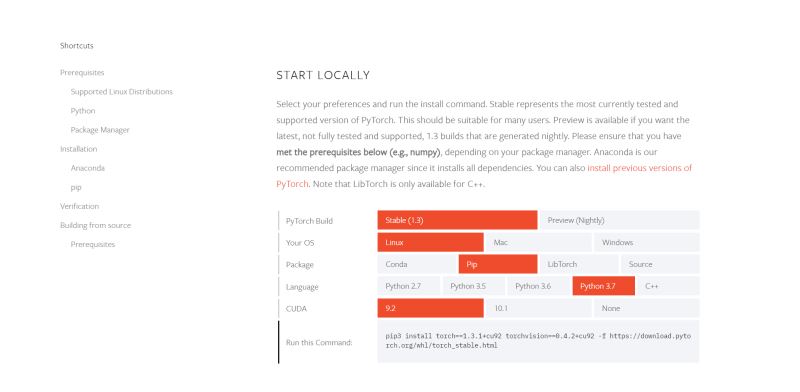Choose Preview (Nightly) build
Viewport: 800px width, 392px height.
click(619, 220)
